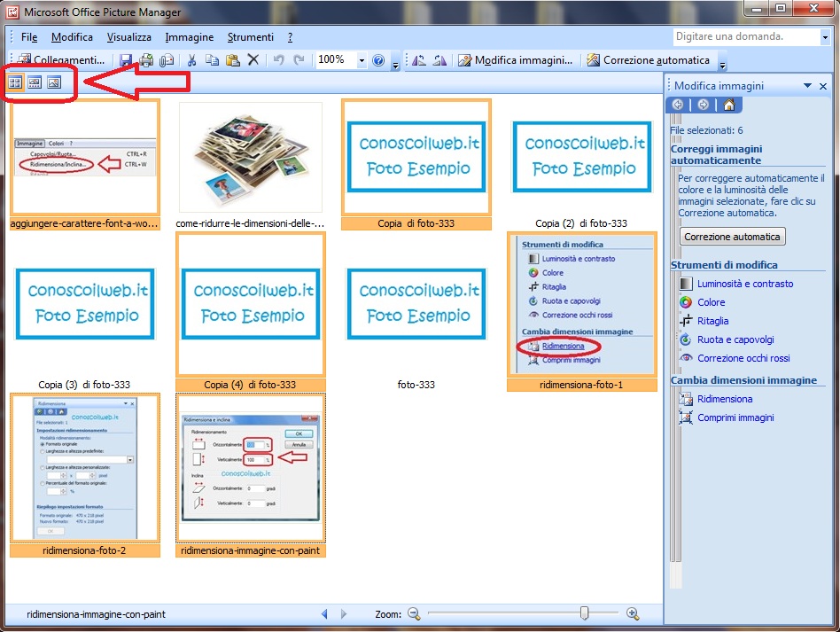
Task: Switch to single picture view icon
Action: point(54,82)
